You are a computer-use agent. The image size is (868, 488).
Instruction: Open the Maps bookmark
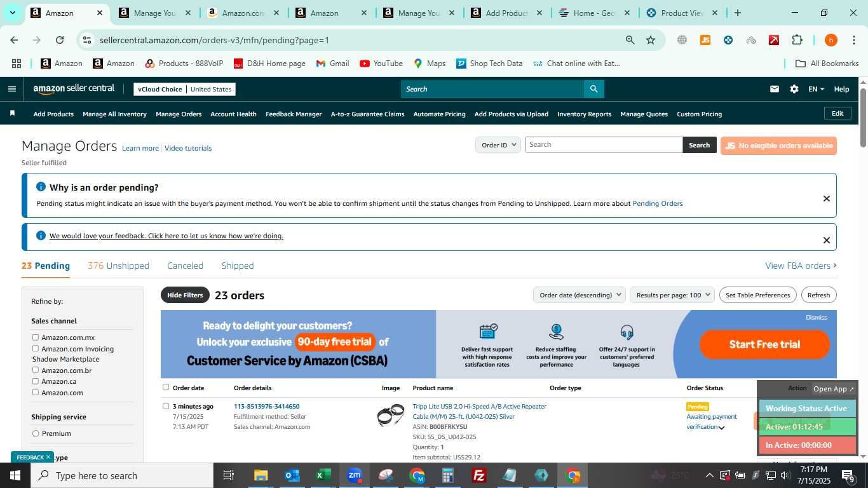pyautogui.click(x=430, y=64)
